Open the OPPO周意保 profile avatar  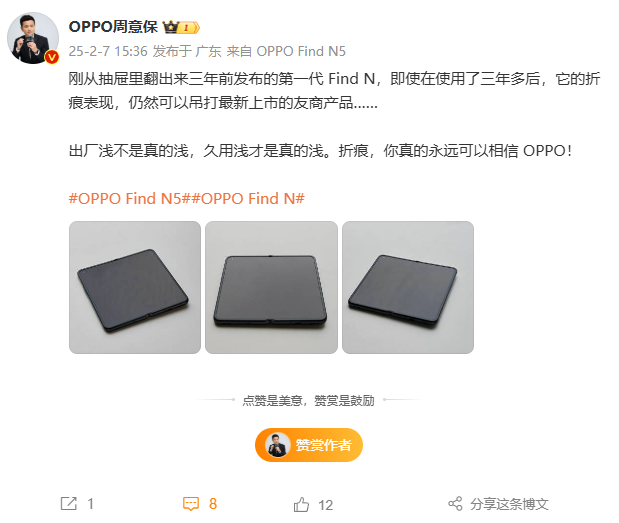(x=33, y=38)
